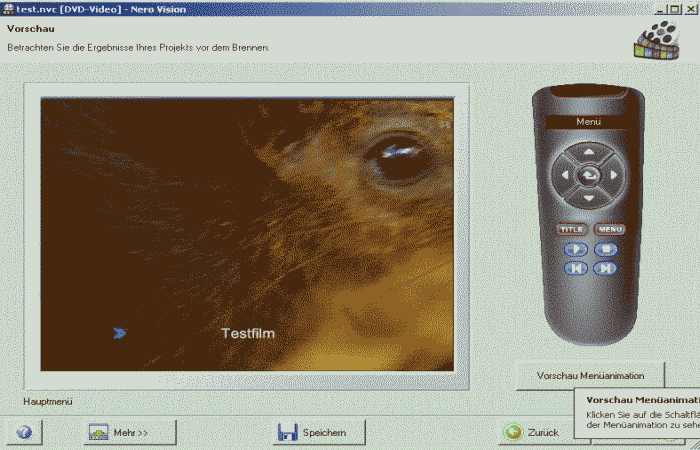Open the help question mark button

click(24, 432)
